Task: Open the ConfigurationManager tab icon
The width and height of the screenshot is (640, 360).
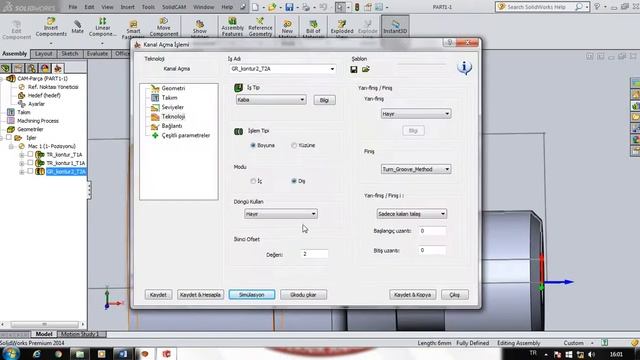Action: pos(31,68)
